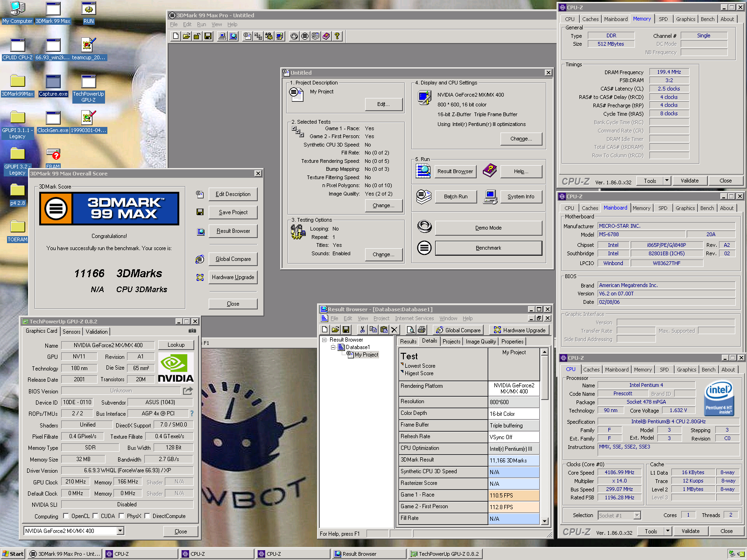Viewport: 747px width, 560px height.
Task: Select My Project tree item
Action: tap(366, 355)
